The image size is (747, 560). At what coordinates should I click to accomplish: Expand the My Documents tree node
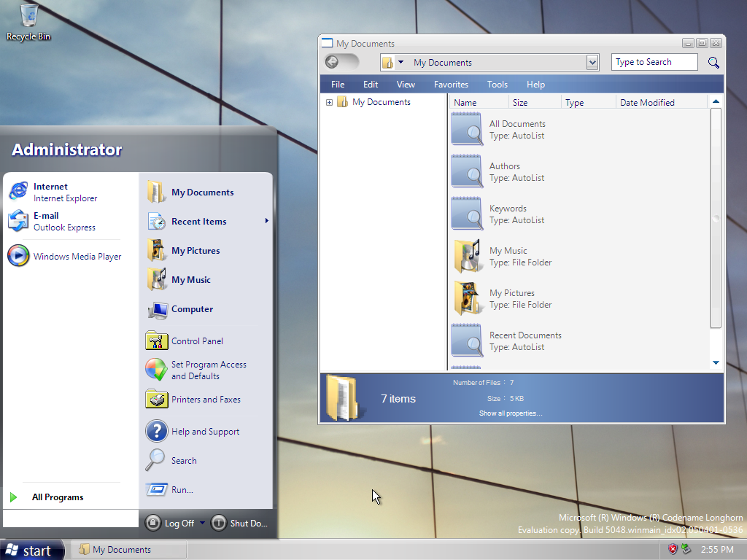(329, 103)
